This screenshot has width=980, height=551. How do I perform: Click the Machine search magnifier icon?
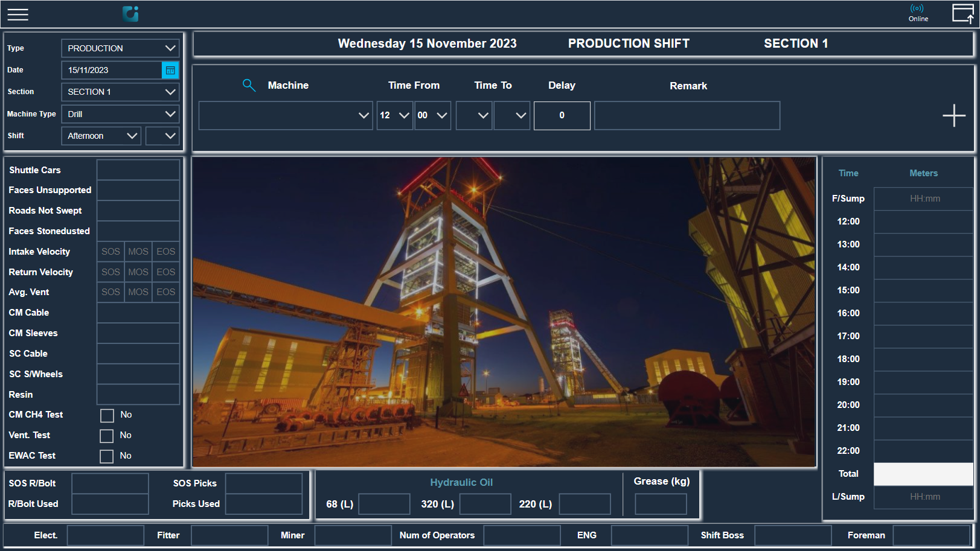(x=249, y=85)
